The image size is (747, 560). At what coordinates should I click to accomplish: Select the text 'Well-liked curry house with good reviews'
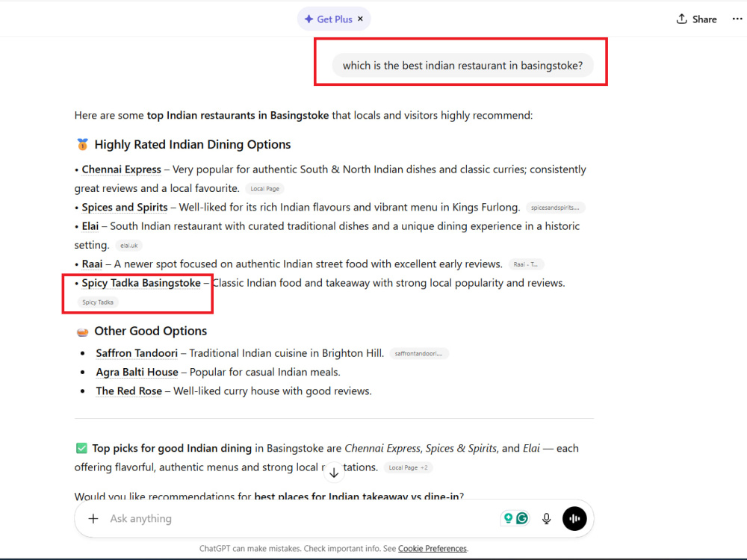coord(271,391)
